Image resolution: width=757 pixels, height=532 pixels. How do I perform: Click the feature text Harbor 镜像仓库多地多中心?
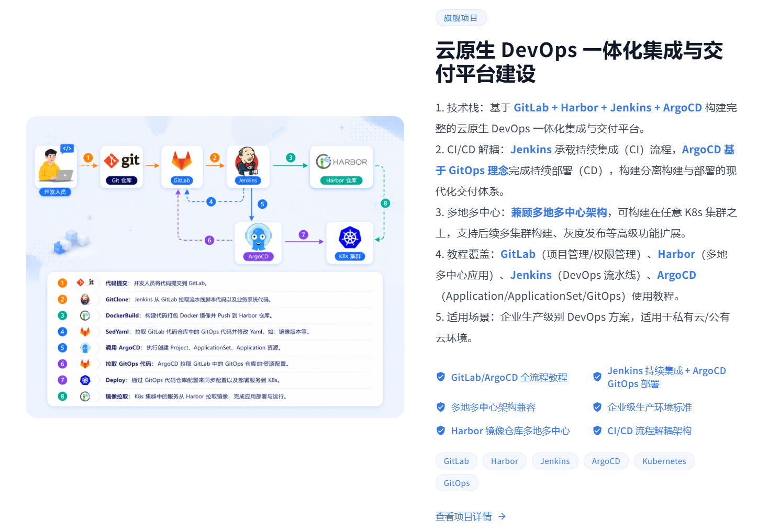click(510, 431)
